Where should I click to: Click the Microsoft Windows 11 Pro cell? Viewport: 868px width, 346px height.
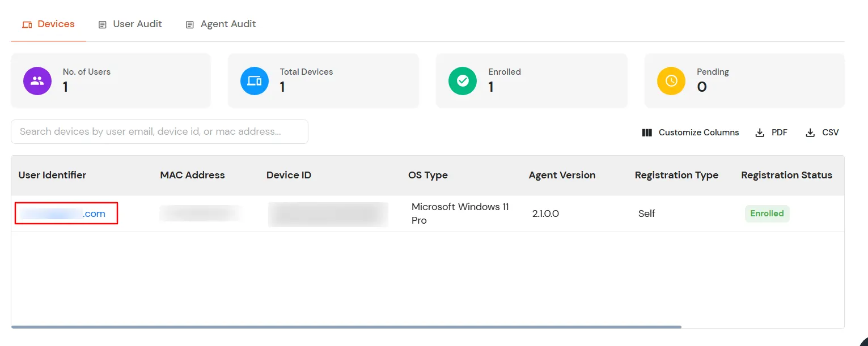460,213
